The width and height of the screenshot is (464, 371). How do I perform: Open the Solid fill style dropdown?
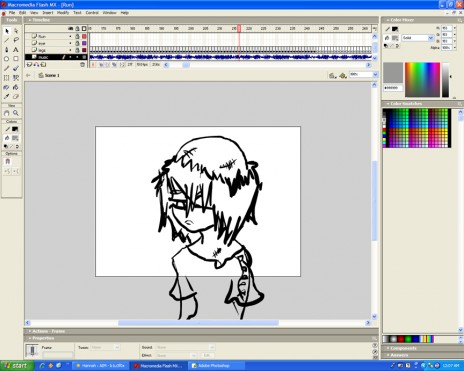(417, 38)
